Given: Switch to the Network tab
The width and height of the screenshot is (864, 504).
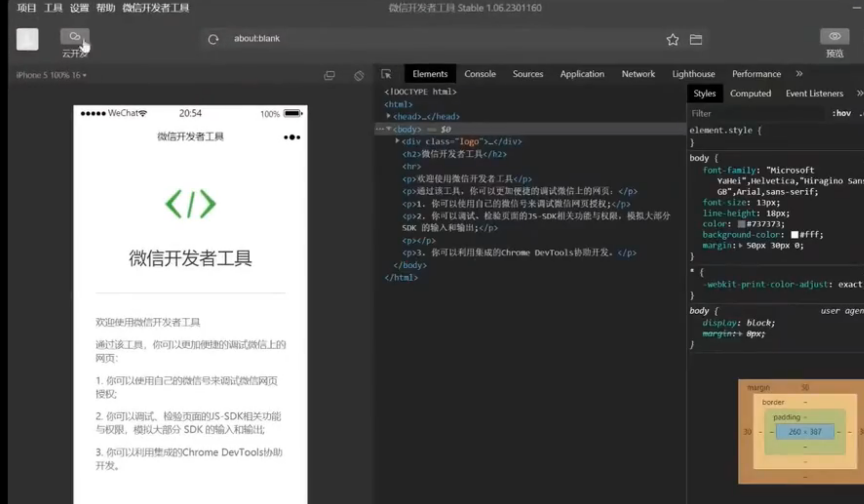Looking at the screenshot, I should pos(638,74).
